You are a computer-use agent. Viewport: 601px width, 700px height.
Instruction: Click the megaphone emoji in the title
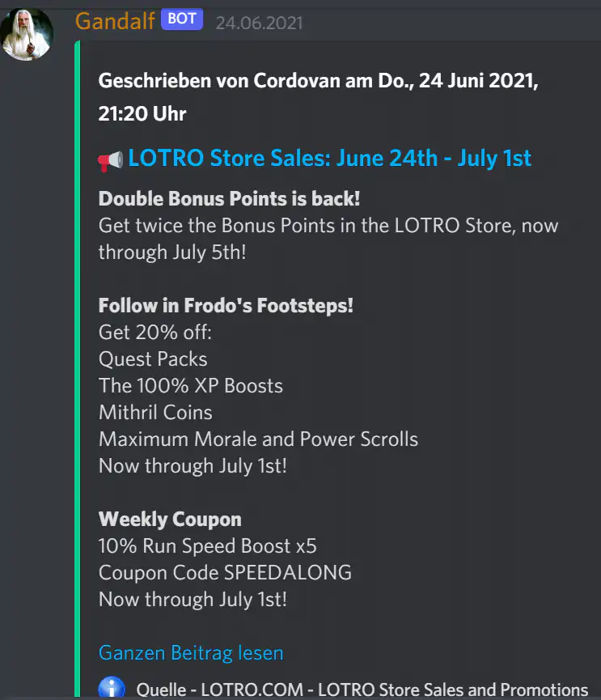108,159
